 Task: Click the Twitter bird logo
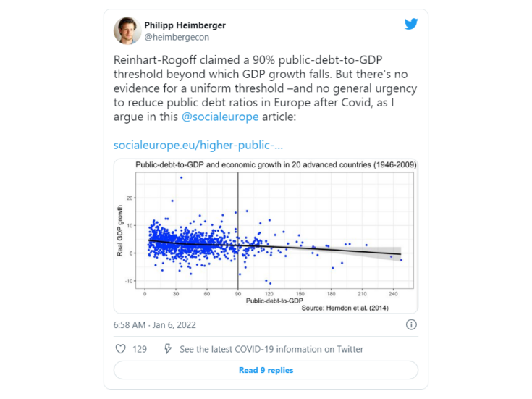click(x=411, y=24)
